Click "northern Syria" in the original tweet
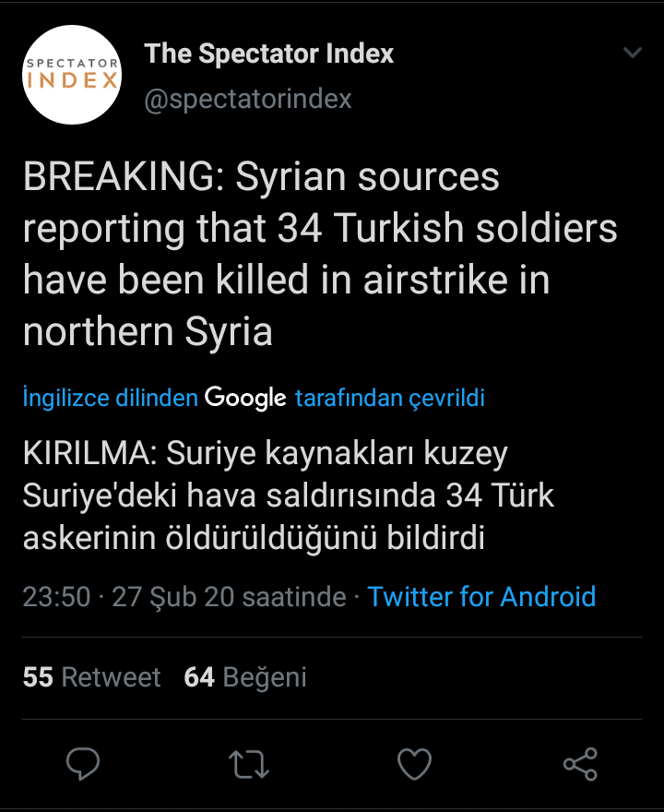This screenshot has height=812, width=664. click(148, 332)
